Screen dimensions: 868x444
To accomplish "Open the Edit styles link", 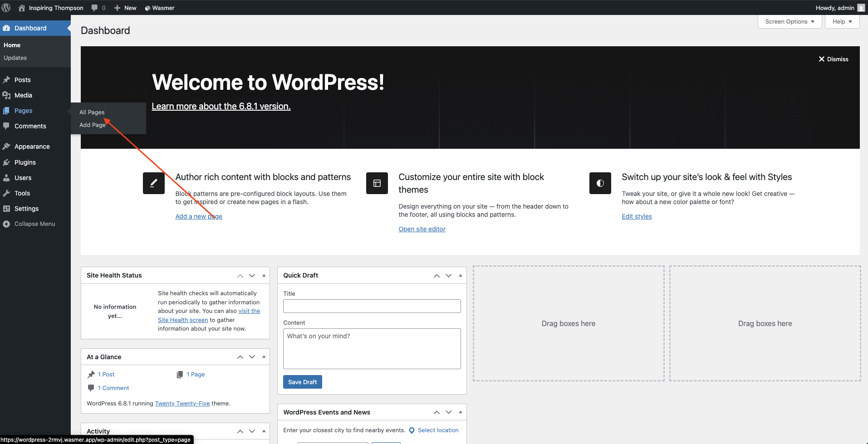I will click(x=637, y=216).
